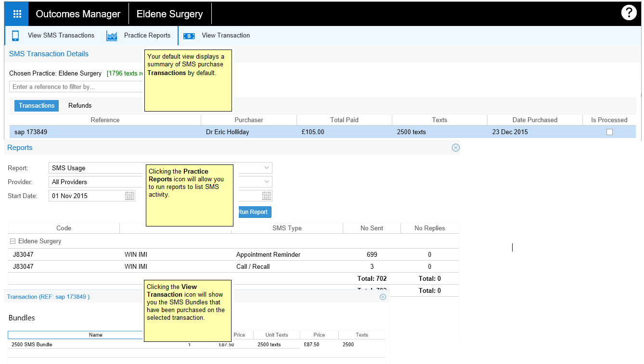Viewport: 644px width, 364px height.
Task: Click the View SMS Transactions phone icon
Action: point(15,36)
